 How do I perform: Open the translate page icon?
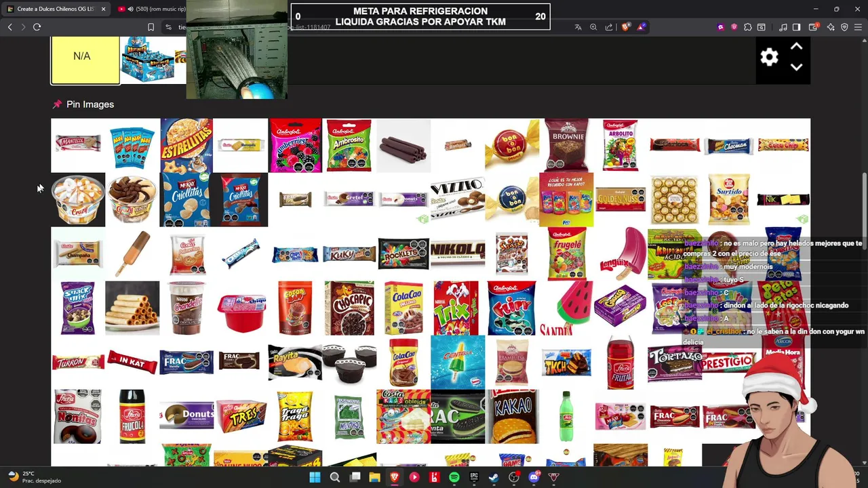pyautogui.click(x=578, y=27)
